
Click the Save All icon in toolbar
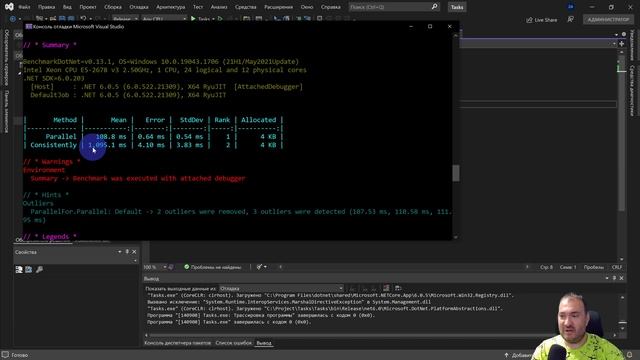coord(71,19)
